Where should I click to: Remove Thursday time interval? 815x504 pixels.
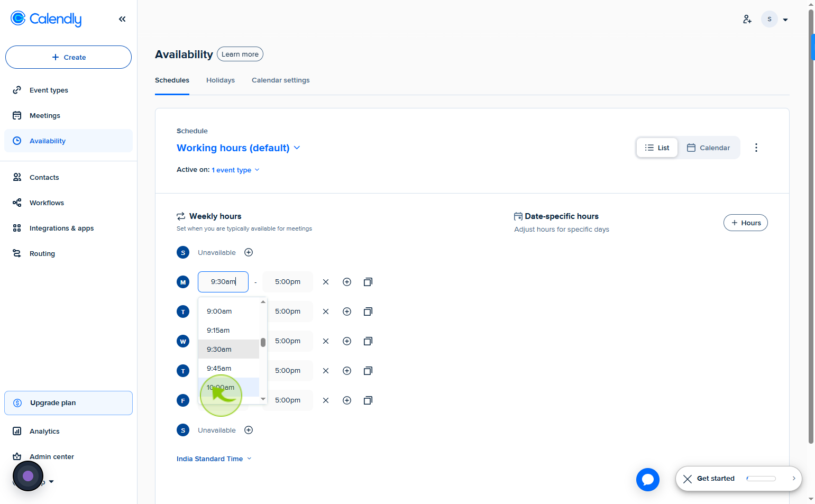[326, 371]
